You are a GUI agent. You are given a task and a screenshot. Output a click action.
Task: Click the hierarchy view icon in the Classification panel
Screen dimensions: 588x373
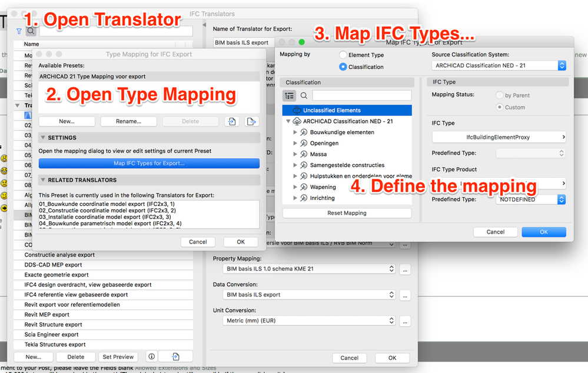288,94
